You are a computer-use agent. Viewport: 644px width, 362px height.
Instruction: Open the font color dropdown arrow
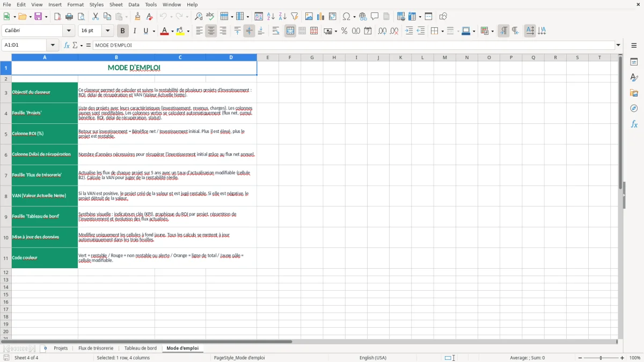pyautogui.click(x=171, y=31)
